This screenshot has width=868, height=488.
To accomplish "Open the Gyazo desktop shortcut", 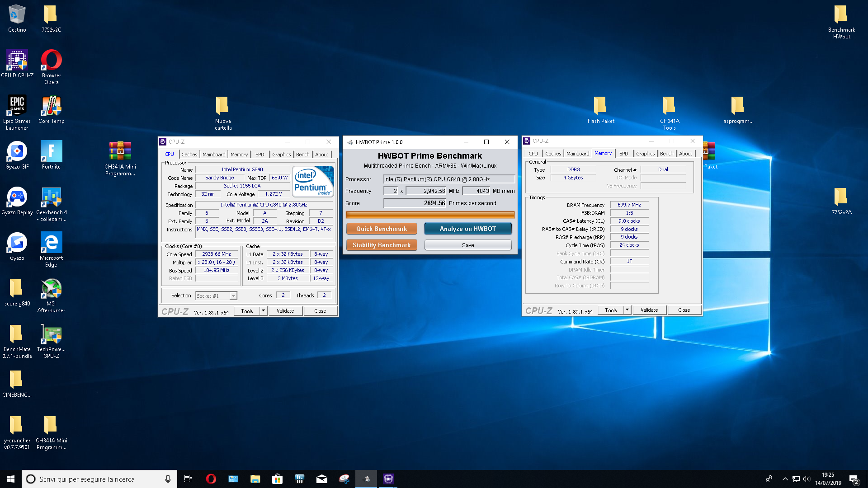I will pos(17,246).
